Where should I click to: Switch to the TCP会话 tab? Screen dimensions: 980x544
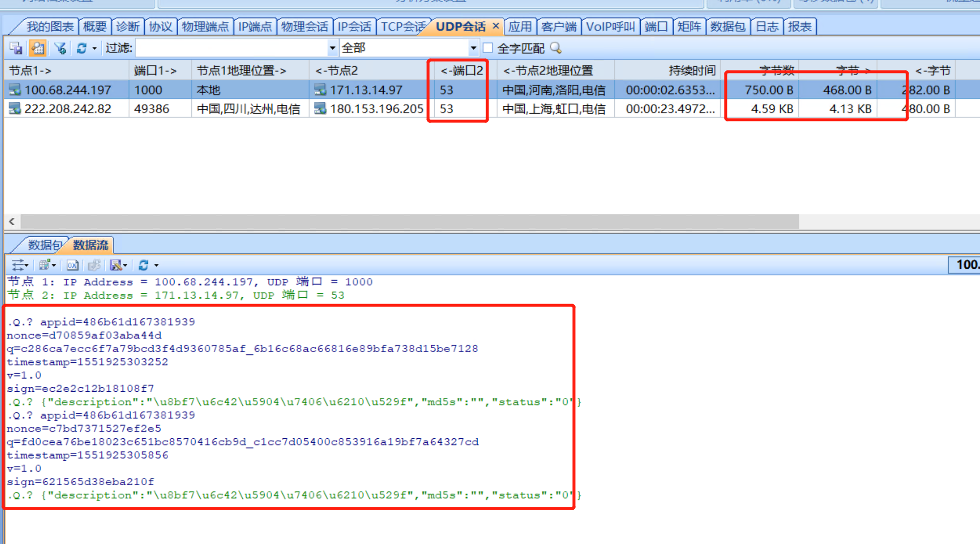402,26
